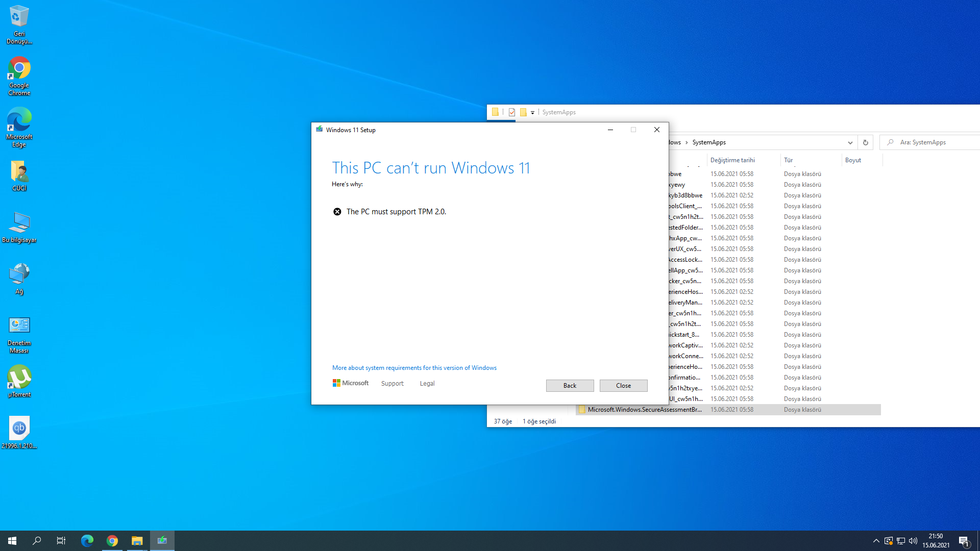The height and width of the screenshot is (551, 980).
Task: Select the folder row ending in liveryMan...
Action: tap(775, 303)
